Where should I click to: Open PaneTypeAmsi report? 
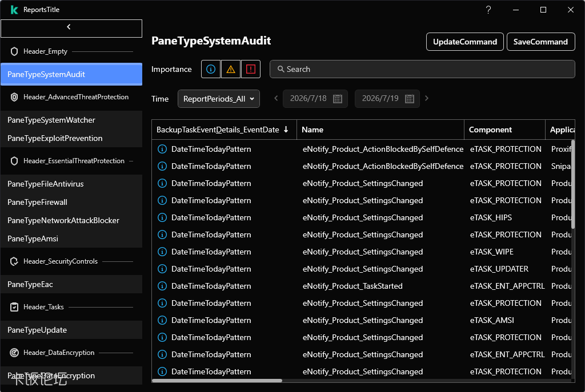pyautogui.click(x=71, y=239)
